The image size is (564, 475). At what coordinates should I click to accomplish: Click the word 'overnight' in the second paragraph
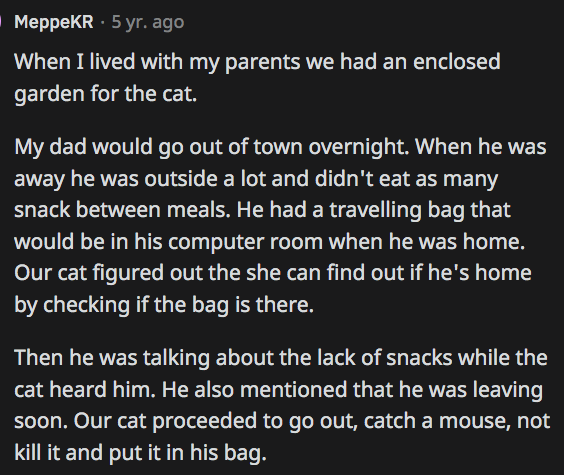[359, 147]
